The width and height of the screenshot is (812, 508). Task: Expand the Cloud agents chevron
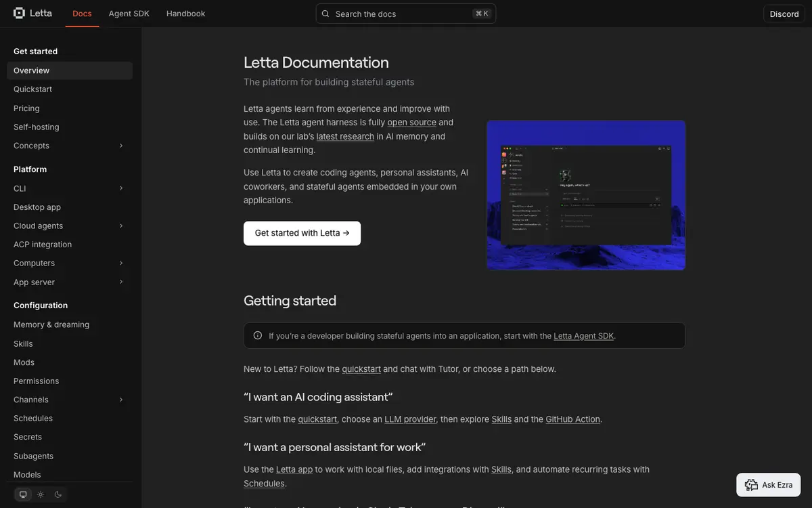(121, 226)
